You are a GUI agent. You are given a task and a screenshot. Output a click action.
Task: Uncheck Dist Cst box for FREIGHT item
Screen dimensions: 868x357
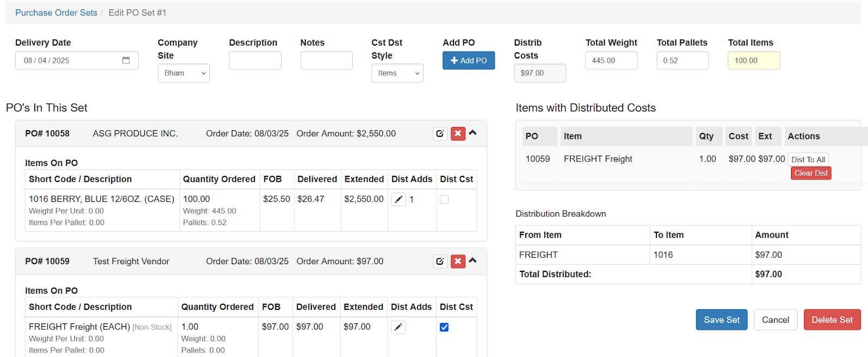tap(444, 327)
